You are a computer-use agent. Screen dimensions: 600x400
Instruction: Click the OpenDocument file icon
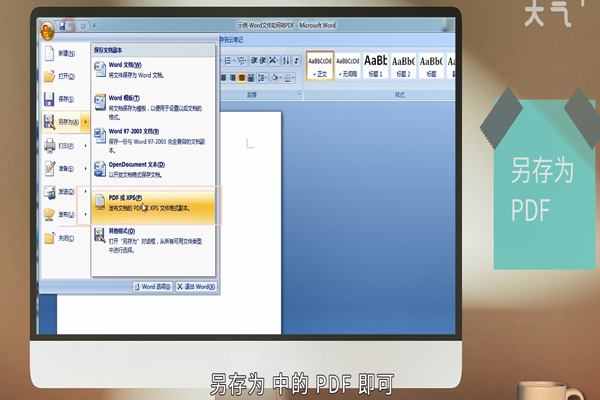100,169
